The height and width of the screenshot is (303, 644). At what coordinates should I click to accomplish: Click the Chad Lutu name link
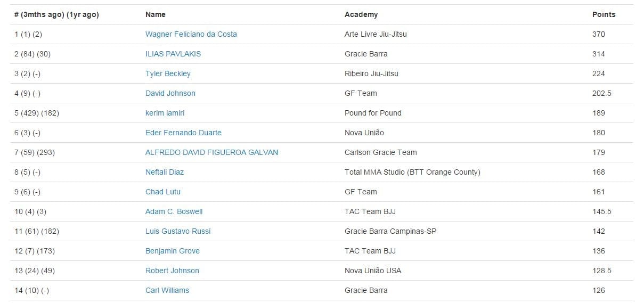[163, 192]
